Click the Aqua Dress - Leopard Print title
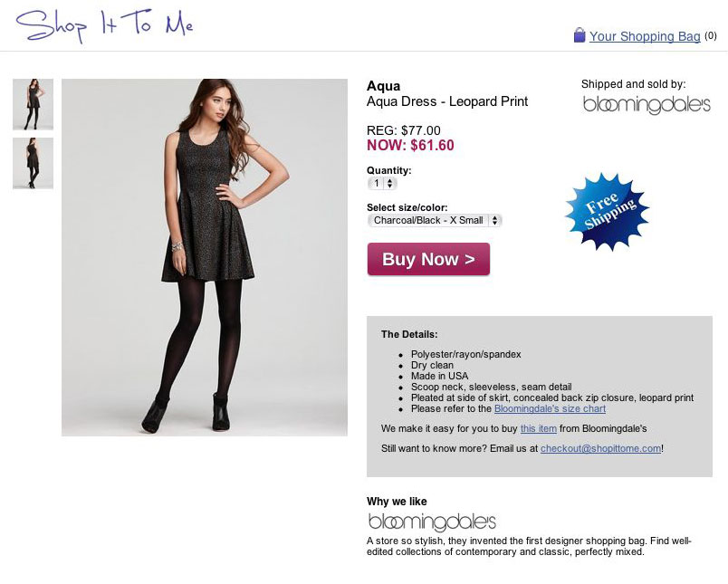 coord(446,101)
